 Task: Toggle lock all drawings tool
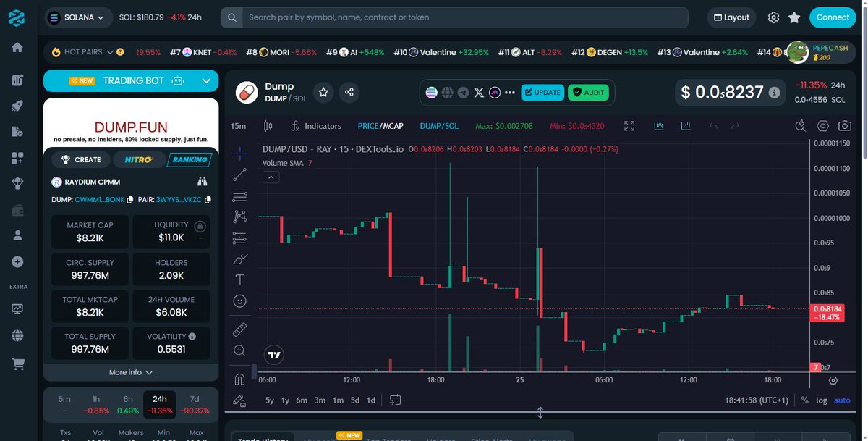[x=240, y=400]
